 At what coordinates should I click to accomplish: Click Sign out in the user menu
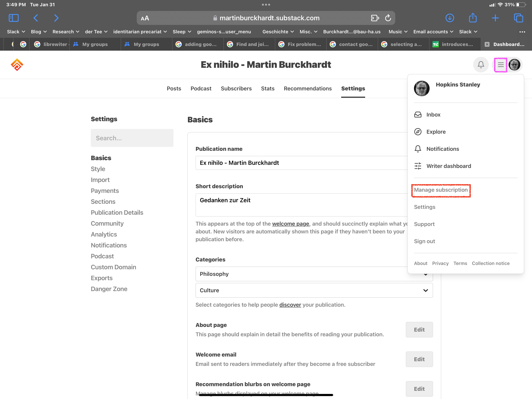tap(425, 241)
